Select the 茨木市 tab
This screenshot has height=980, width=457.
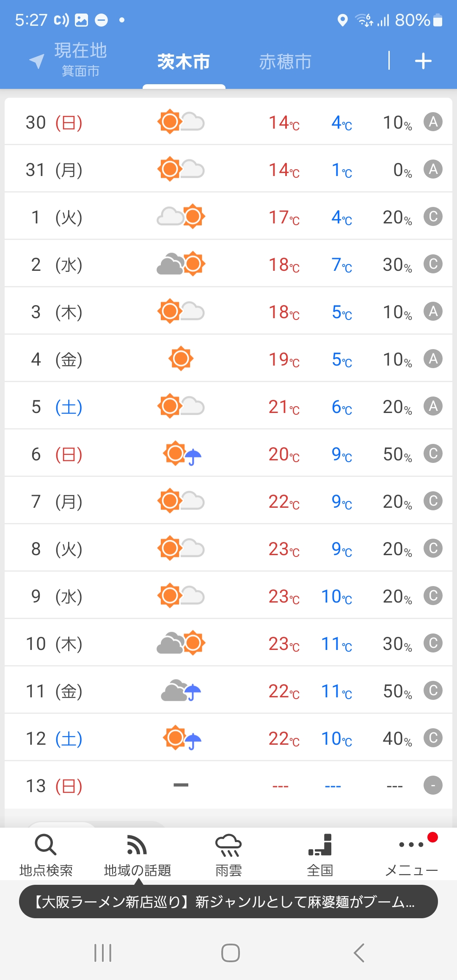point(184,62)
